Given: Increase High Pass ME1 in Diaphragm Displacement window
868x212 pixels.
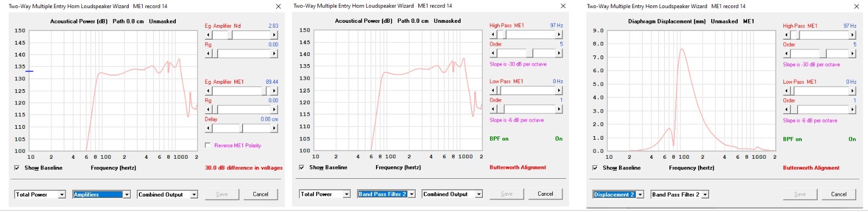Looking at the screenshot, I should point(853,35).
